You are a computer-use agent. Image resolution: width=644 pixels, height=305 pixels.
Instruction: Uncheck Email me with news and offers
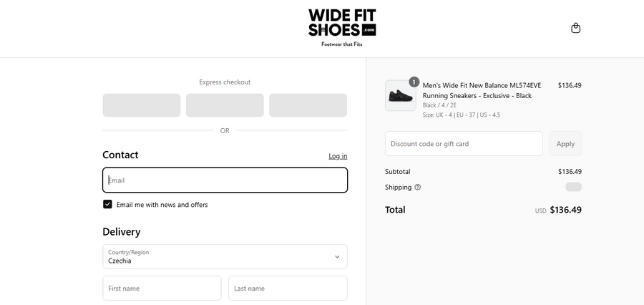click(107, 204)
